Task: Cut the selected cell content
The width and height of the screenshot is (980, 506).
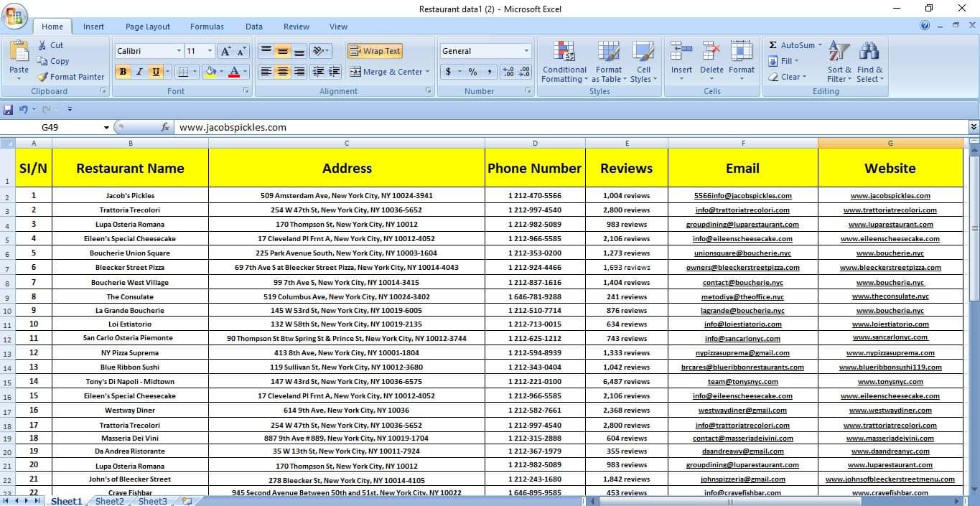Action: coord(50,45)
